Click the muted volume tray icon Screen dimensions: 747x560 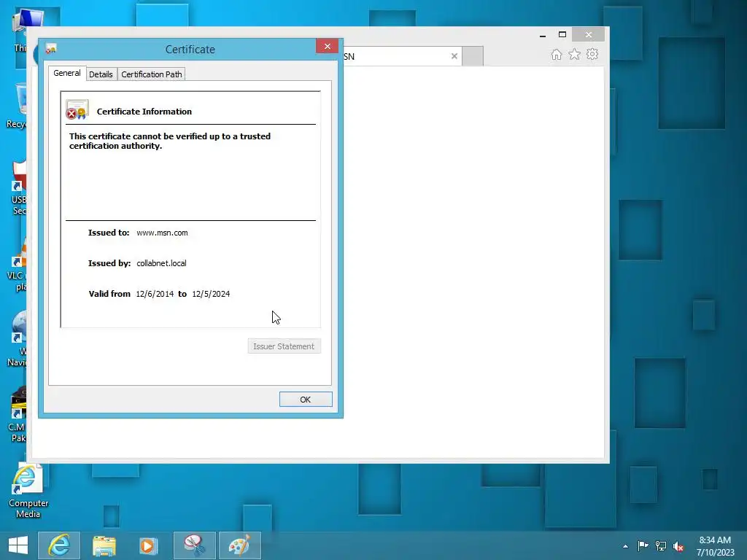(678, 546)
